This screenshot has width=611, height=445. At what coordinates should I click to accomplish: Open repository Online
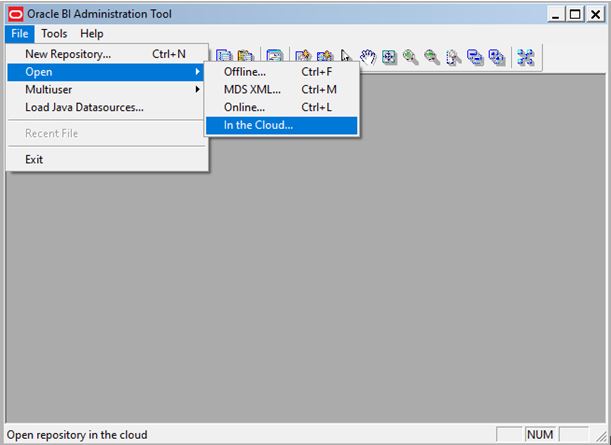pyautogui.click(x=281, y=107)
